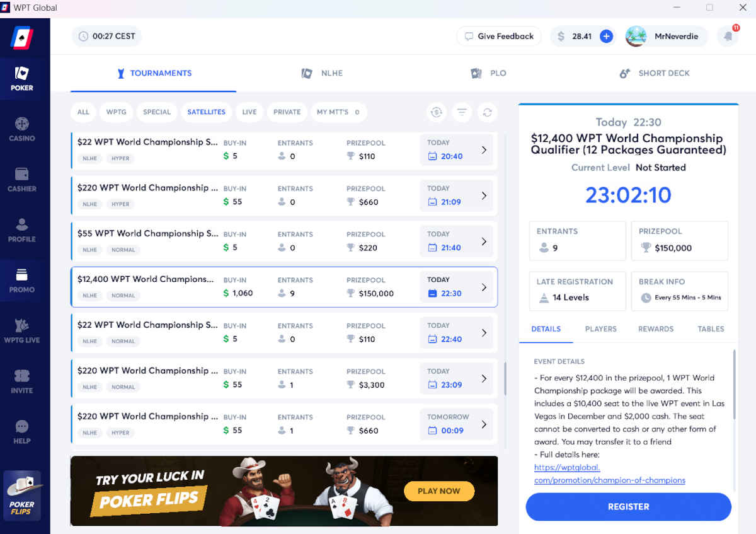
Task: Refresh the tournament list
Action: [x=487, y=112]
